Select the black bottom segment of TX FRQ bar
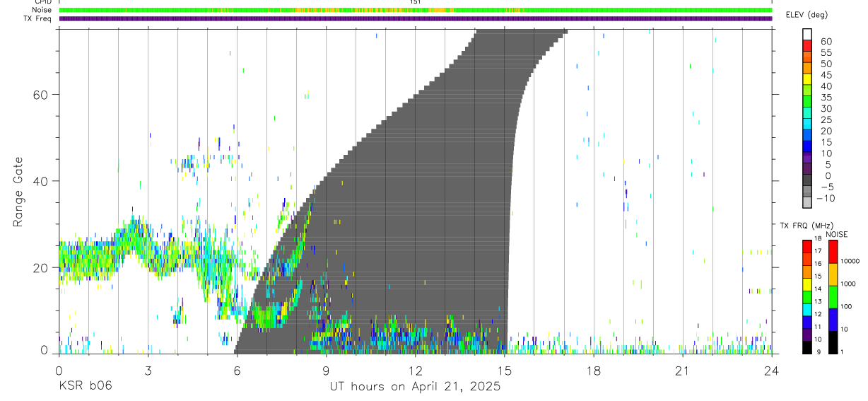The image size is (868, 401). click(x=807, y=346)
